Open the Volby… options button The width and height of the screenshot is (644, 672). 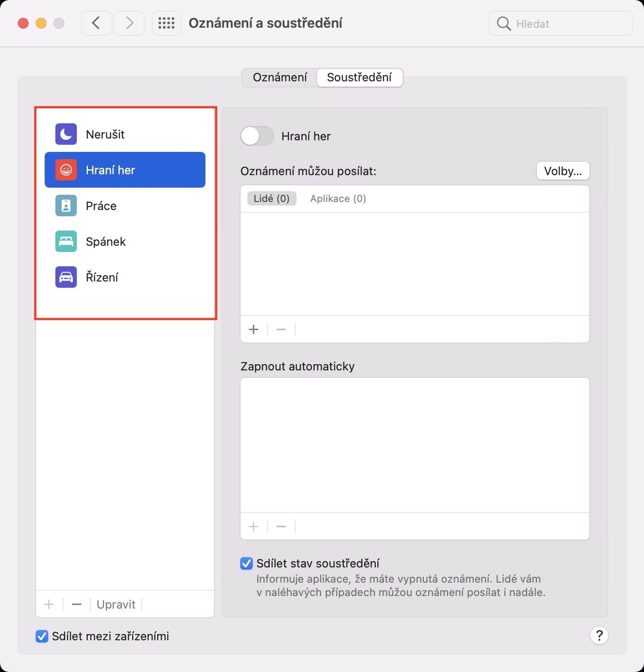click(563, 171)
